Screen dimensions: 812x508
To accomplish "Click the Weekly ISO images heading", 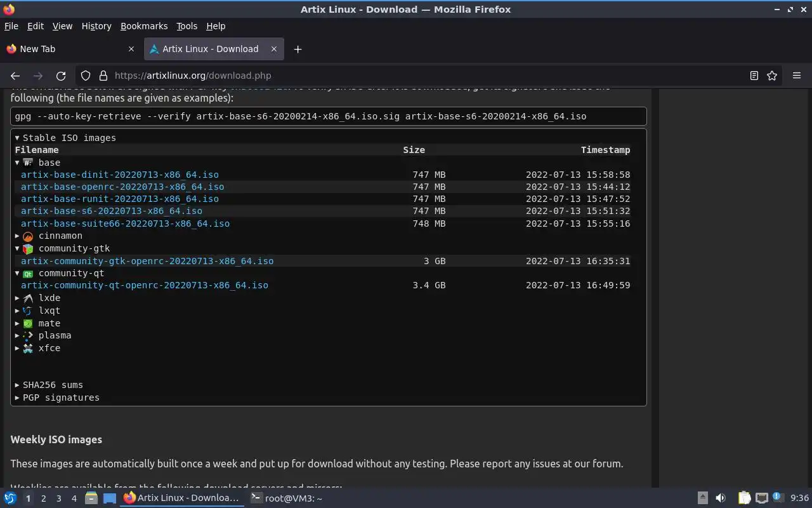I will [56, 439].
